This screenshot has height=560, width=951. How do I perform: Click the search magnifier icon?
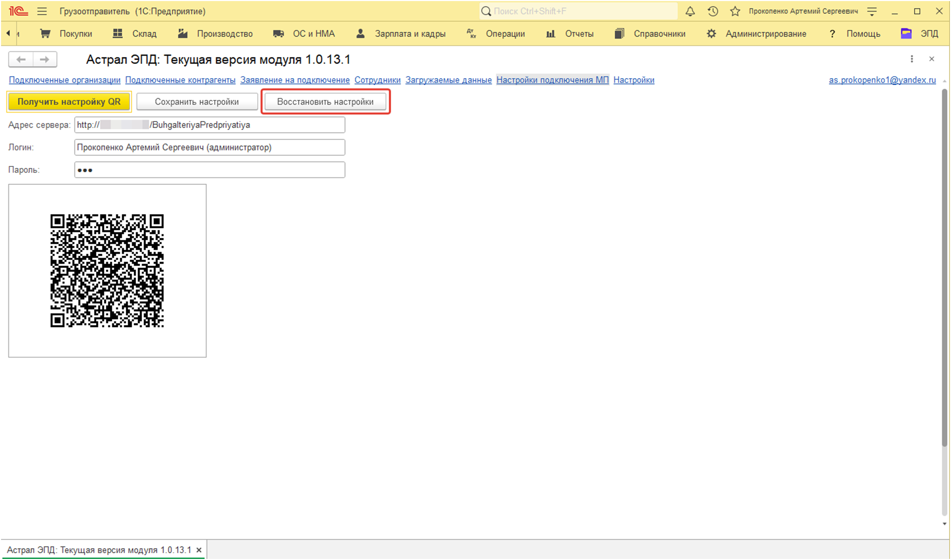(x=486, y=11)
